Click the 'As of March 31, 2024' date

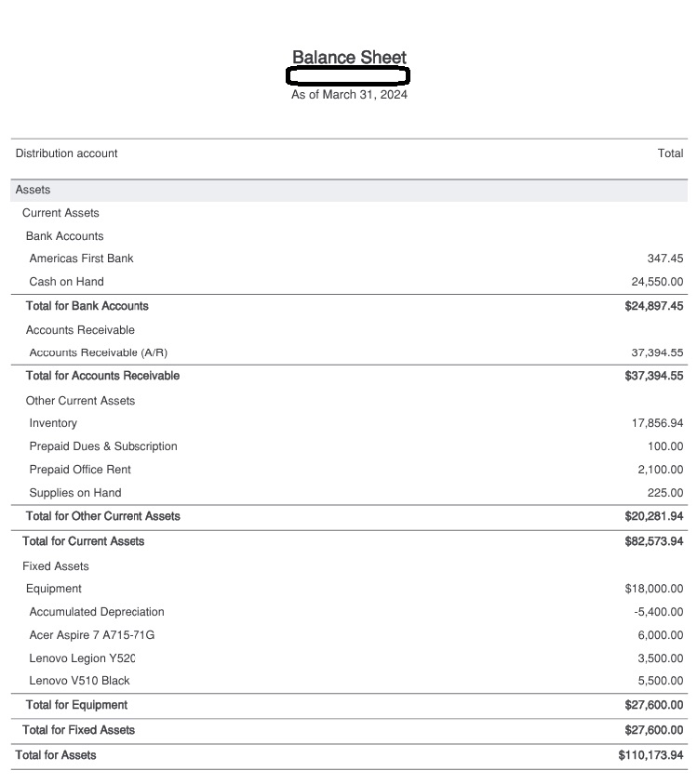pos(349,95)
